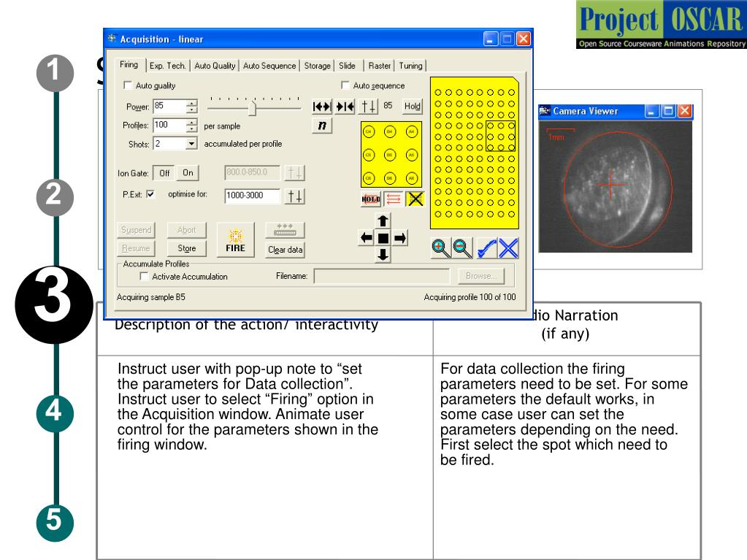Move stage up with the up arrow
The width and height of the screenshot is (747, 560).
click(383, 221)
